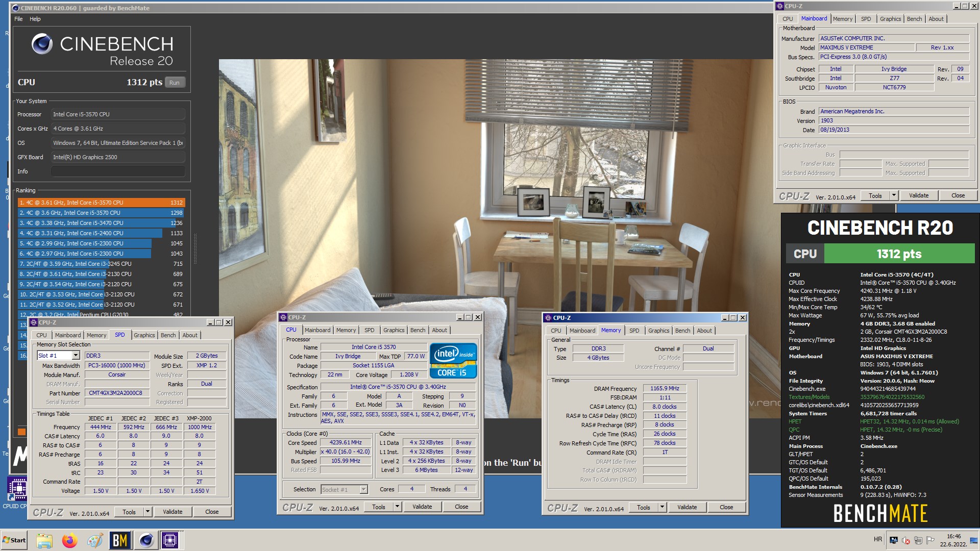
Task: Open Windows Explorer from the taskbar
Action: point(44,540)
